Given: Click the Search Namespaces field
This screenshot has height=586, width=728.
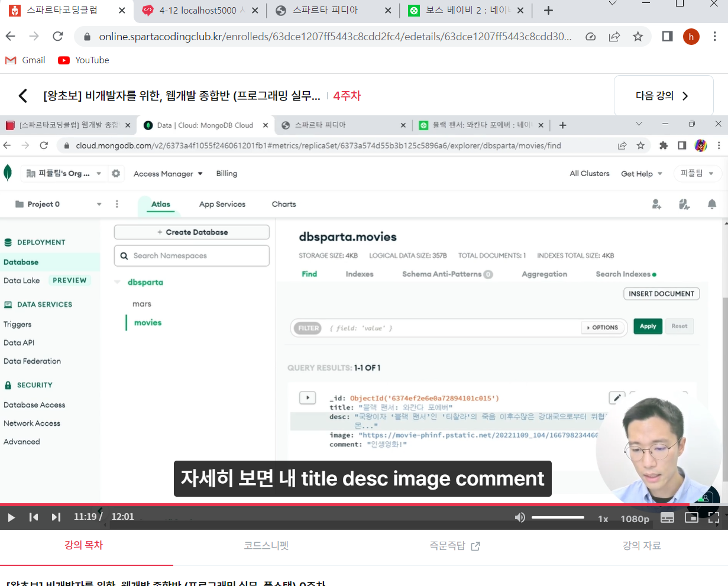Looking at the screenshot, I should (192, 256).
